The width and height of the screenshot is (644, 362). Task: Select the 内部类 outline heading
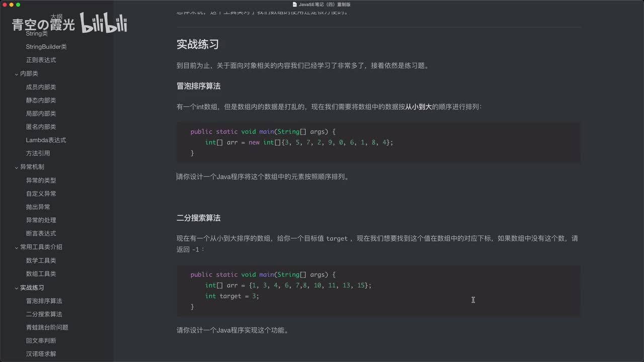[x=29, y=73]
